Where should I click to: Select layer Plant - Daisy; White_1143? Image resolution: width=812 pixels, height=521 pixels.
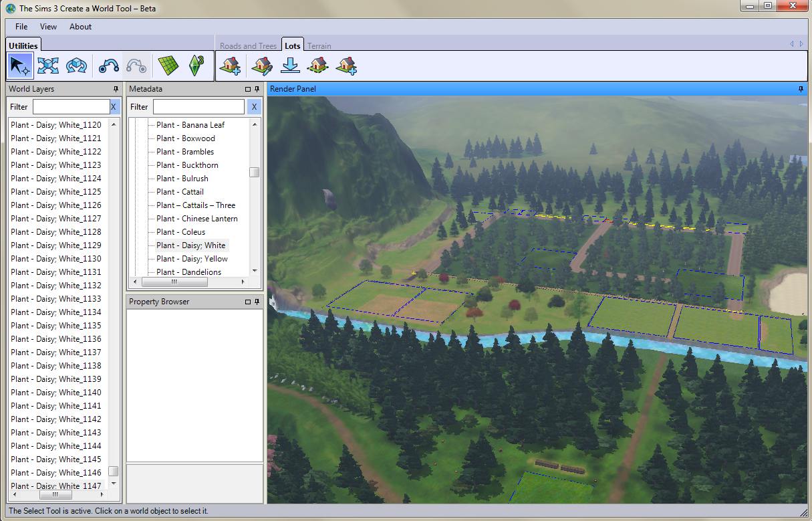tap(56, 433)
